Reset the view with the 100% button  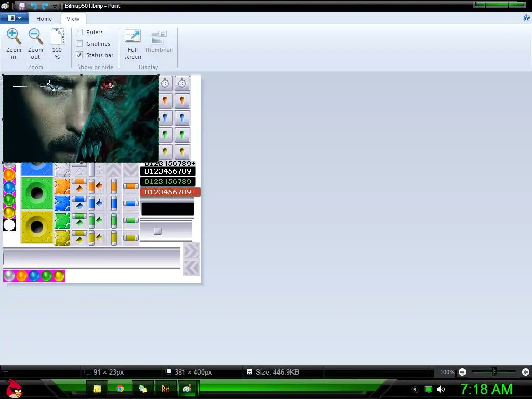point(57,44)
